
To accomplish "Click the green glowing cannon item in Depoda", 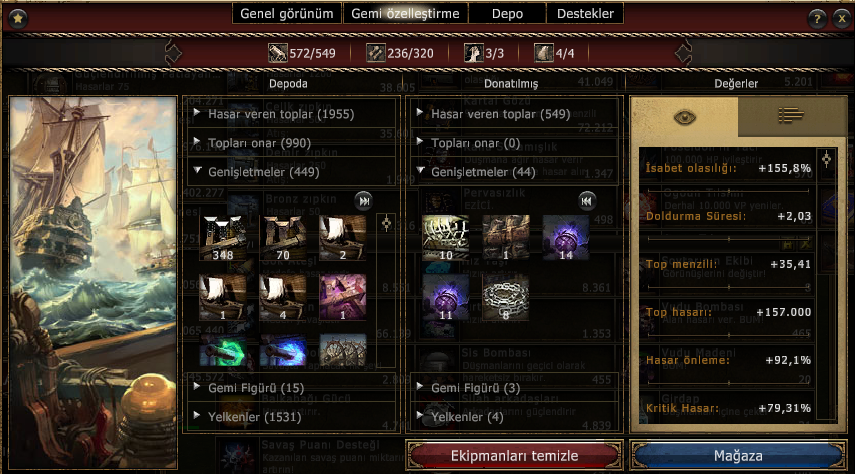I will (222, 351).
